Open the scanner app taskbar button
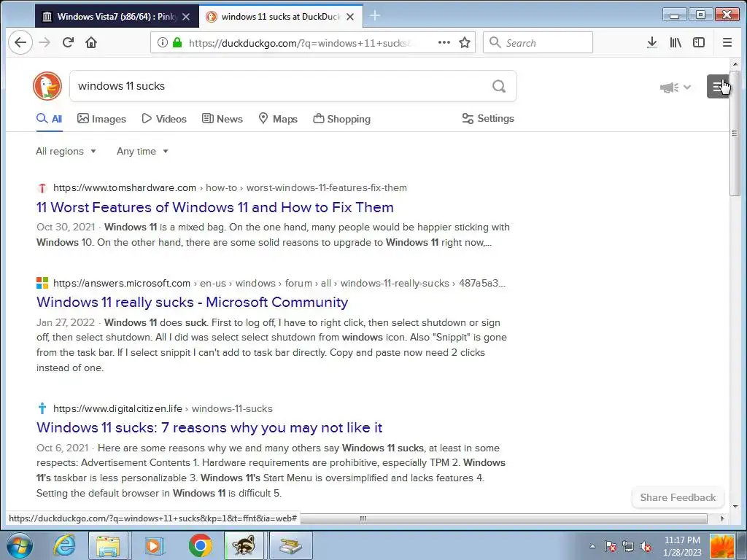This screenshot has width=747, height=560. [291, 545]
